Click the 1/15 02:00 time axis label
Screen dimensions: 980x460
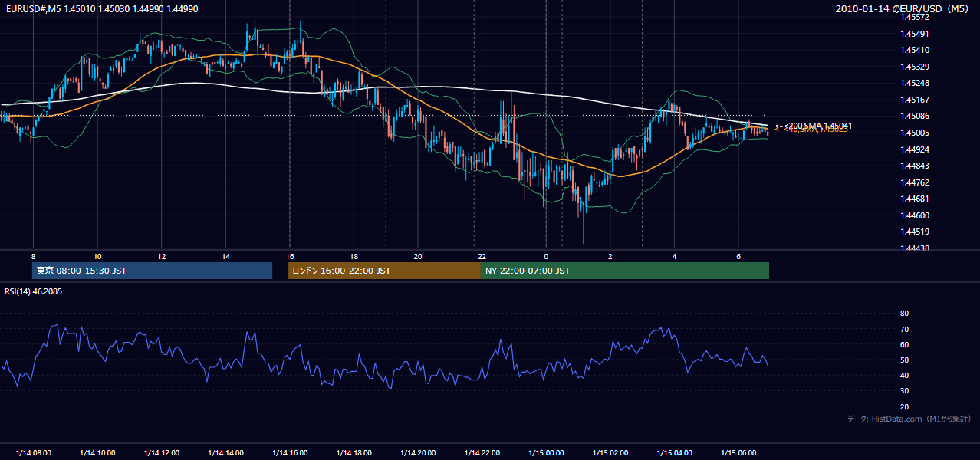pos(610,453)
